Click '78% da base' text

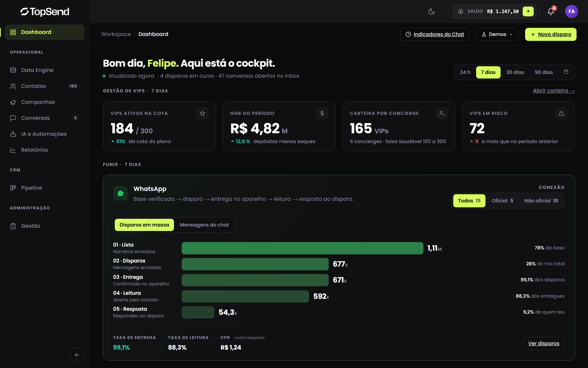[x=550, y=248]
